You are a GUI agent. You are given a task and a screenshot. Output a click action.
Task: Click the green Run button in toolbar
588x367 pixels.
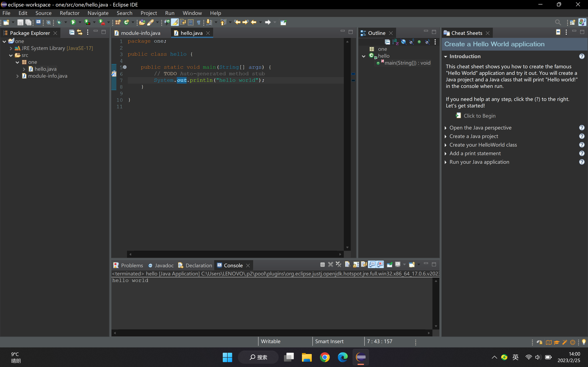click(73, 22)
